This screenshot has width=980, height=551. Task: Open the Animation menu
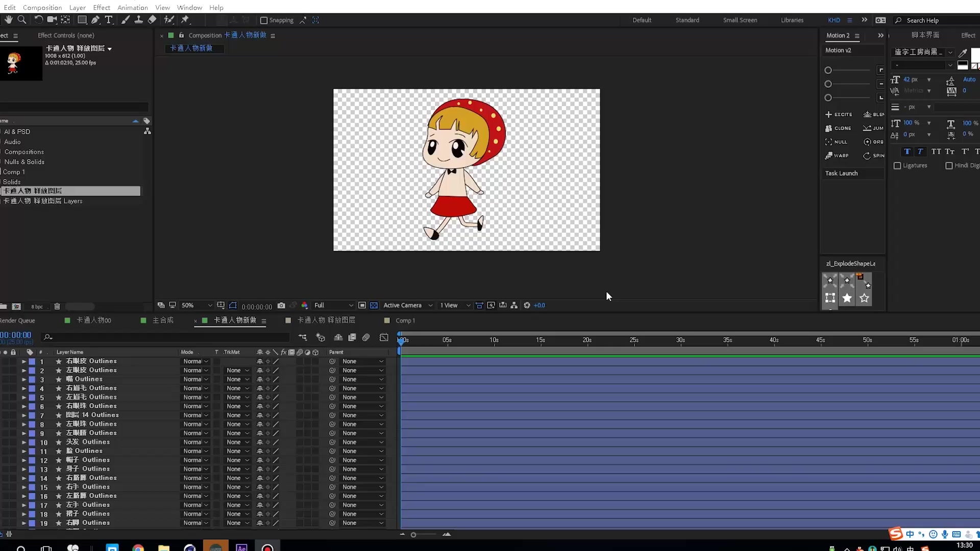(133, 8)
